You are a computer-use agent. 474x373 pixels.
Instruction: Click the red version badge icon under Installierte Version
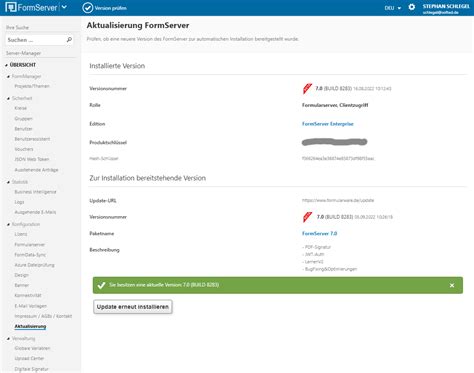[x=307, y=88]
